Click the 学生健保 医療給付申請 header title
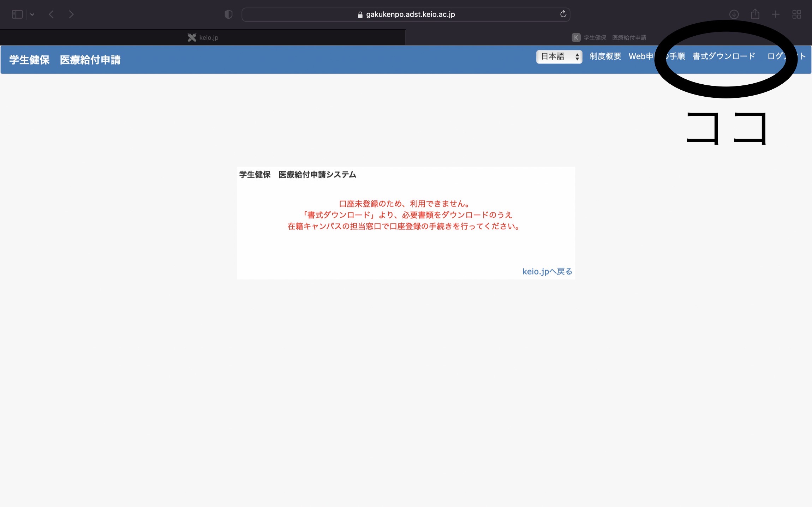Screen dimensions: 812x507 [x=65, y=60]
